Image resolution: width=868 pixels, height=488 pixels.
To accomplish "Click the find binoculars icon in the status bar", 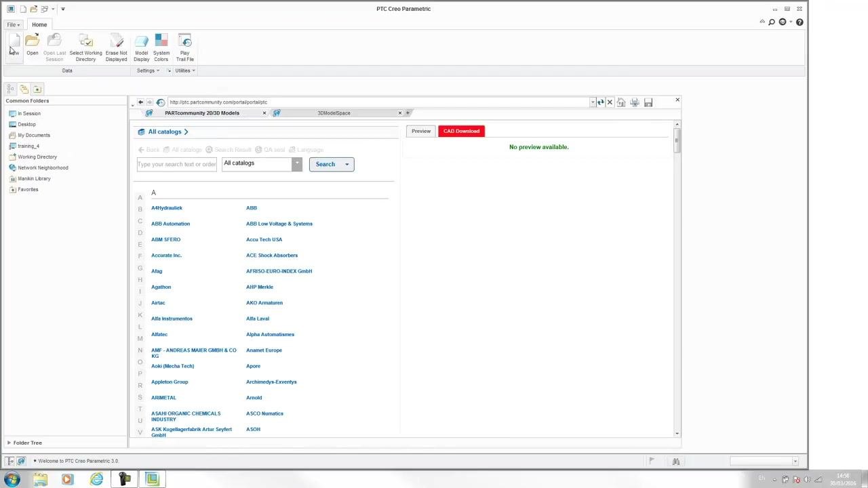I will (676, 462).
